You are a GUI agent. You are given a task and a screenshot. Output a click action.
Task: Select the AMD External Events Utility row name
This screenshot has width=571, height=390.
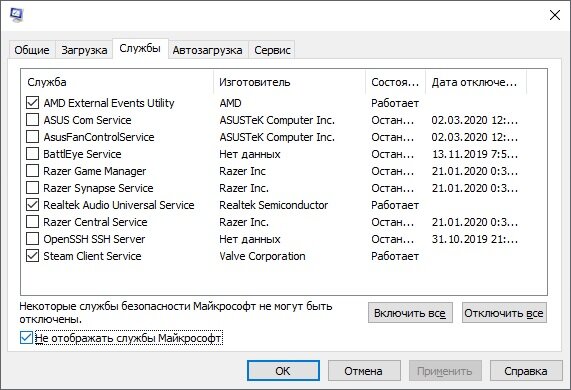coord(109,103)
